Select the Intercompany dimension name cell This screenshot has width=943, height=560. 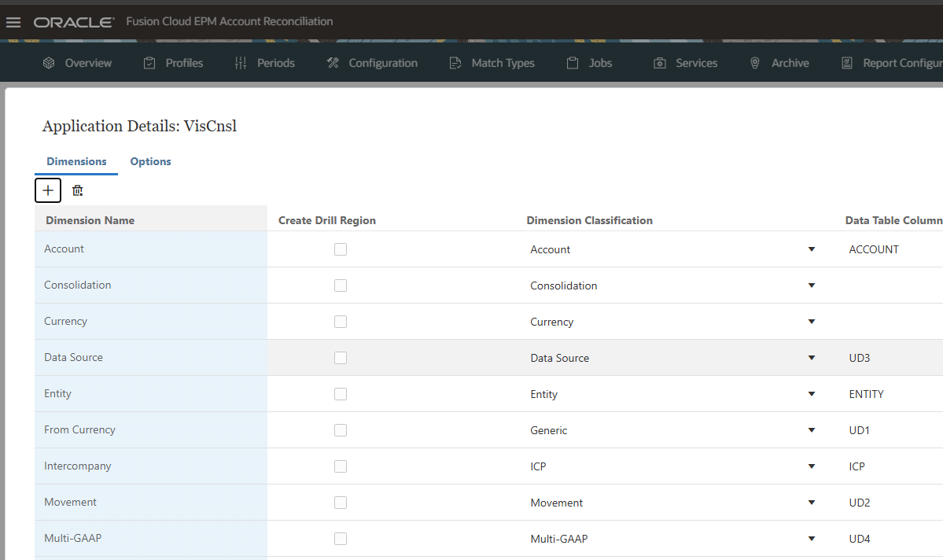point(151,466)
